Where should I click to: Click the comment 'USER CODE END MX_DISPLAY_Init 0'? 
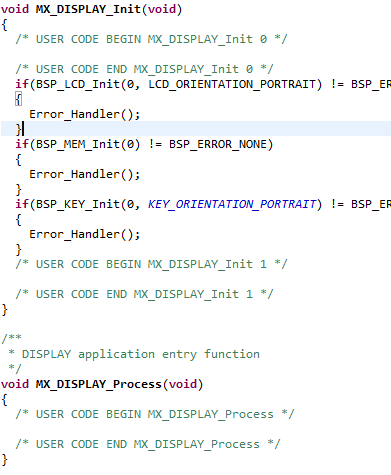coord(144,69)
